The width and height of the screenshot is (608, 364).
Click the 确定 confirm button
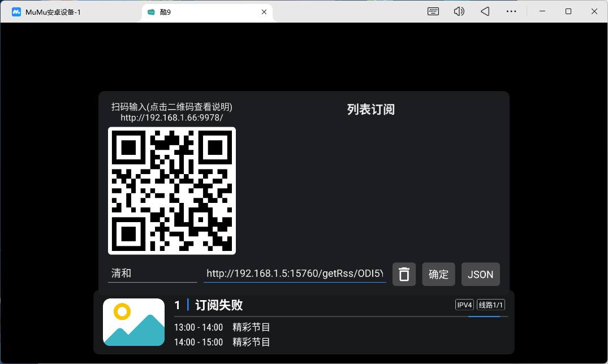pos(438,275)
